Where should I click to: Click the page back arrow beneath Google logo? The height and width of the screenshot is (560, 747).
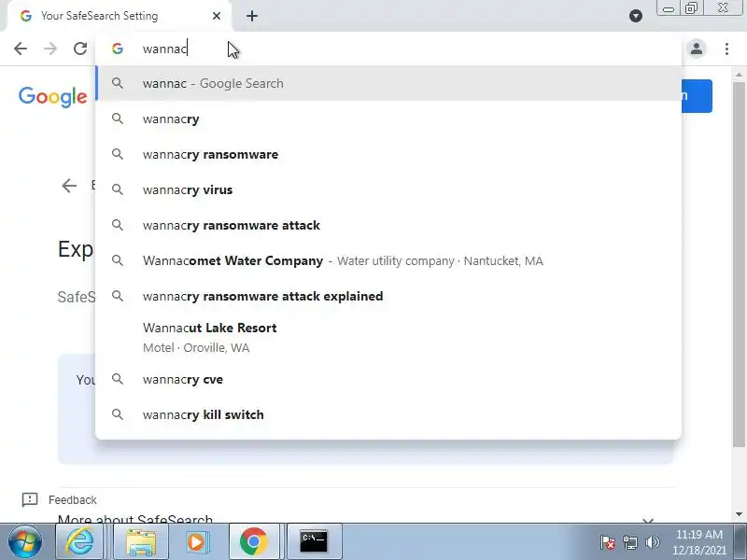69,186
